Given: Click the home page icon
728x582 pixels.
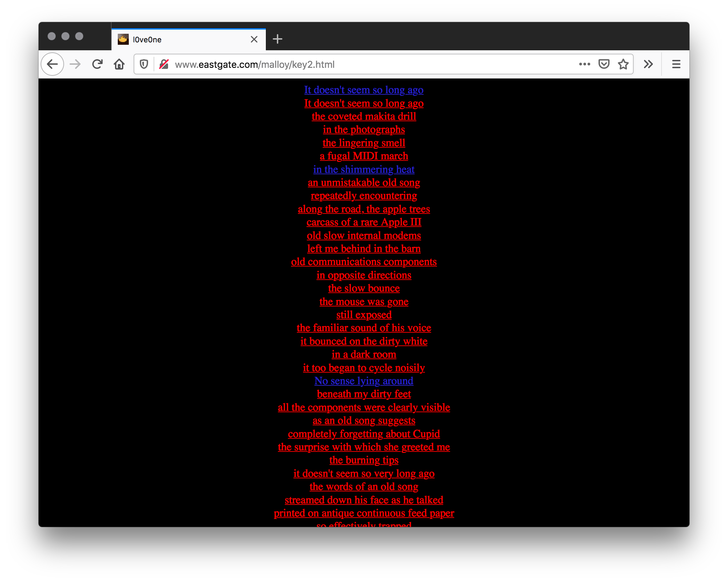Looking at the screenshot, I should point(119,64).
